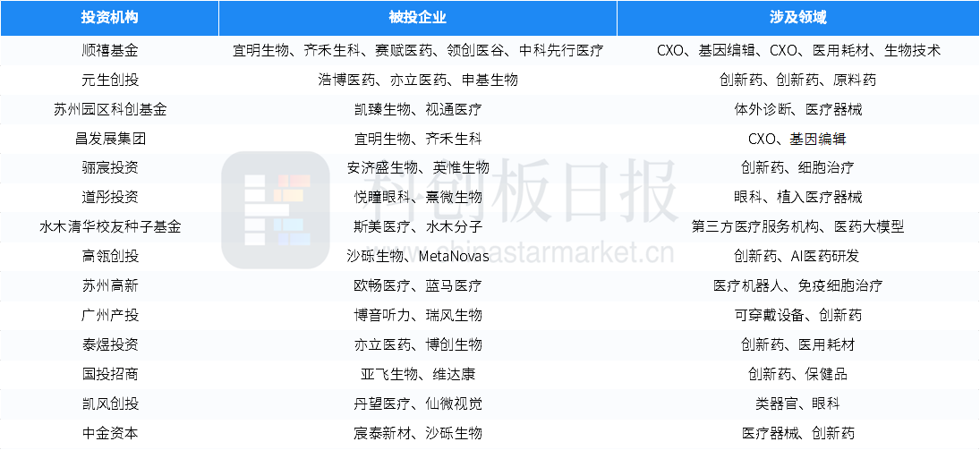Click companies cell in the 昌发展集团 row

pyautogui.click(x=417, y=139)
